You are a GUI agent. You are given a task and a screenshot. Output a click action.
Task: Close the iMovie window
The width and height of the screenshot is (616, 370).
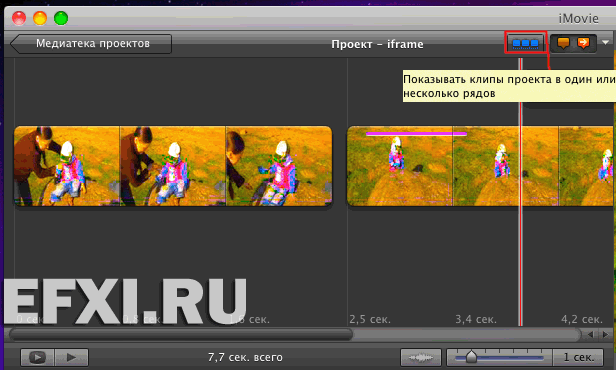(19, 18)
